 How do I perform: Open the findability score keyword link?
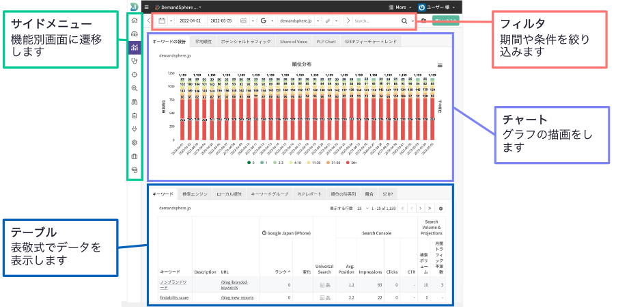[173, 297]
